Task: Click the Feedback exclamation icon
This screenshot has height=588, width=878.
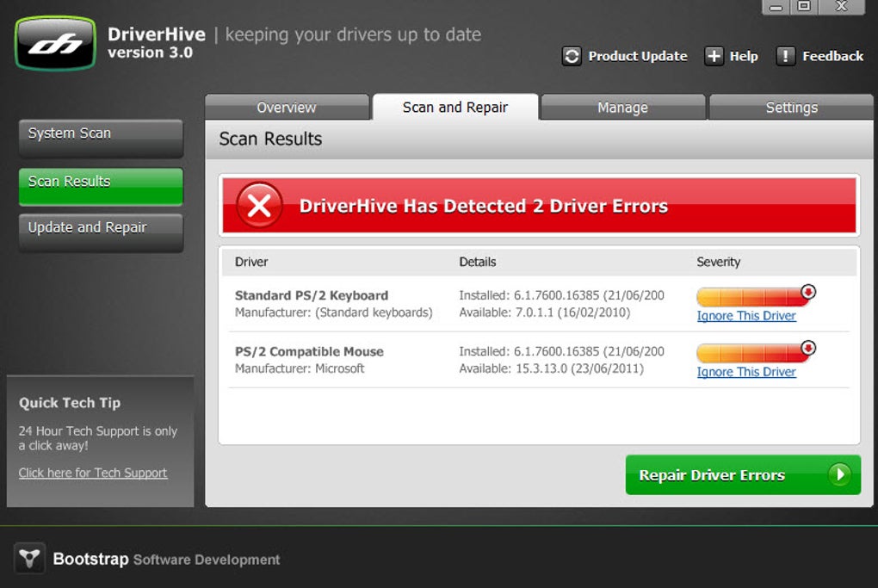Action: click(x=786, y=56)
